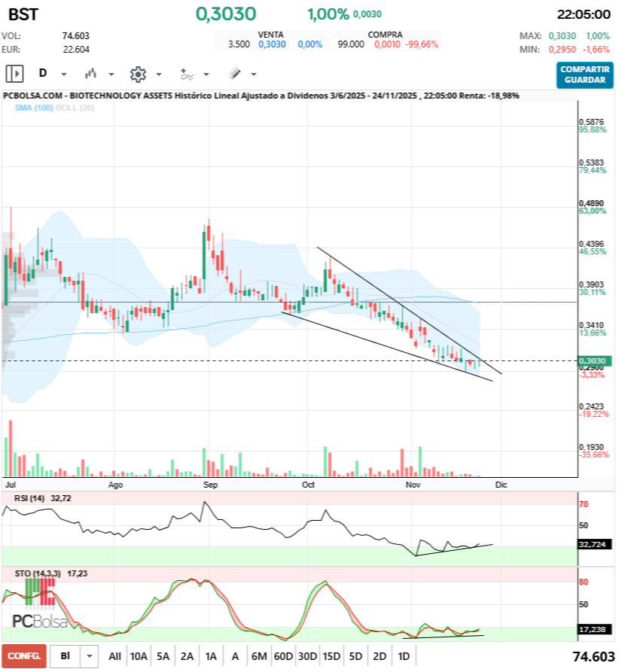The width and height of the screenshot is (625, 672).
Task: Click the BST ticker symbol
Action: coord(23,14)
